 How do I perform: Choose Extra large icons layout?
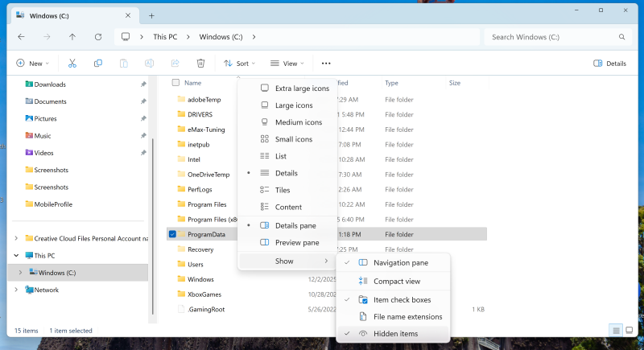[287, 89]
